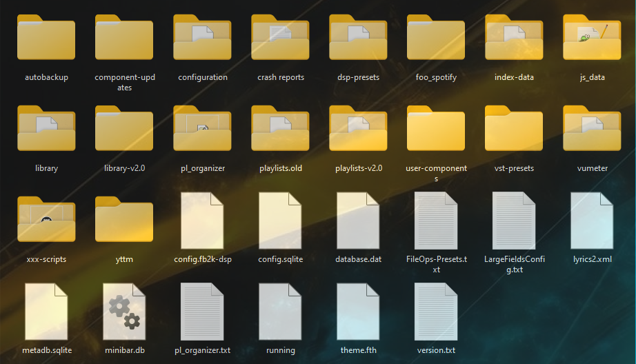Screen dimensions: 636x364
Task: Click the "version.txt" name label
Action: [436, 350]
